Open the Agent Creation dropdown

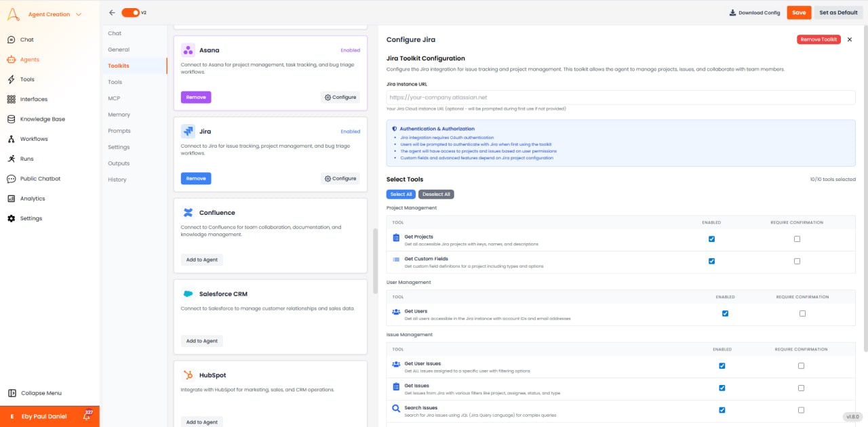click(51, 14)
